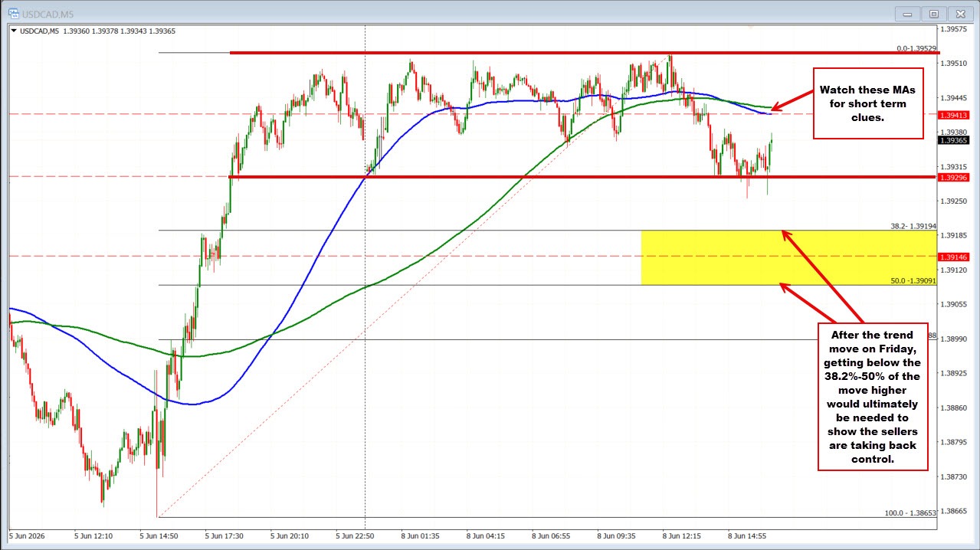Click the red 1.39413 price tag
Image resolution: width=980 pixels, height=550 pixels.
(955, 114)
